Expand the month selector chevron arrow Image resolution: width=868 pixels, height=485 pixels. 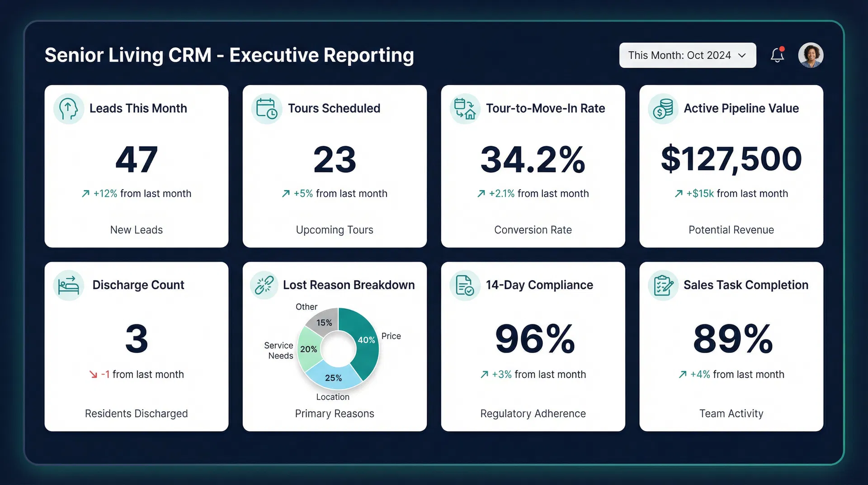[x=742, y=56]
